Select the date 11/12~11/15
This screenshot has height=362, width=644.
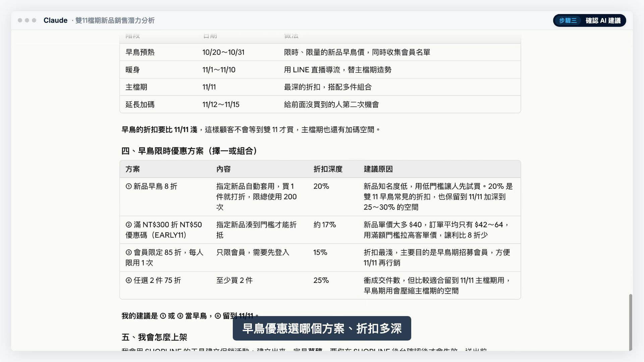point(221,105)
